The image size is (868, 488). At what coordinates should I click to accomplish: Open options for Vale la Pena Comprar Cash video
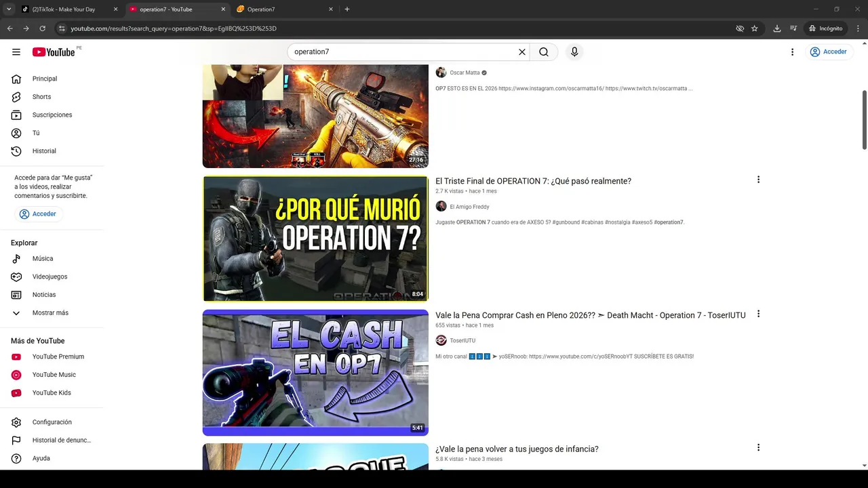pos(758,314)
